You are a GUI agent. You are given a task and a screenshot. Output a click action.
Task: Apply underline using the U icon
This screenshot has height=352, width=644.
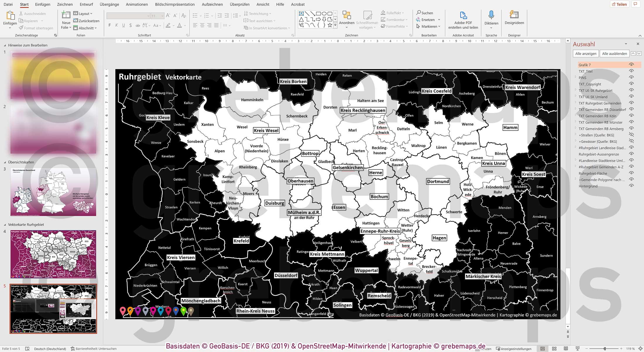(123, 25)
